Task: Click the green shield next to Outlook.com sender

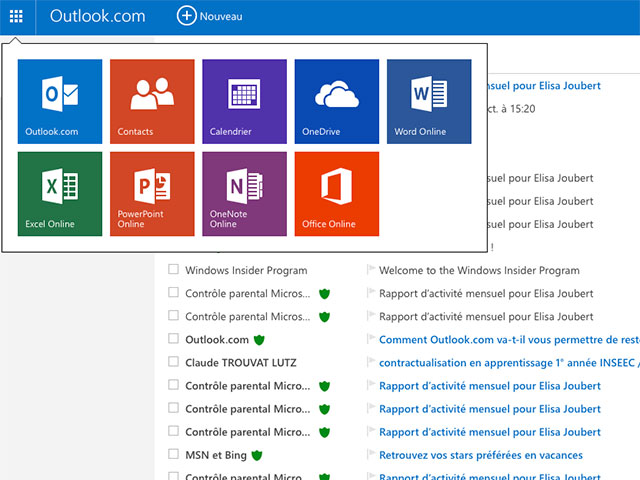Action: click(259, 340)
